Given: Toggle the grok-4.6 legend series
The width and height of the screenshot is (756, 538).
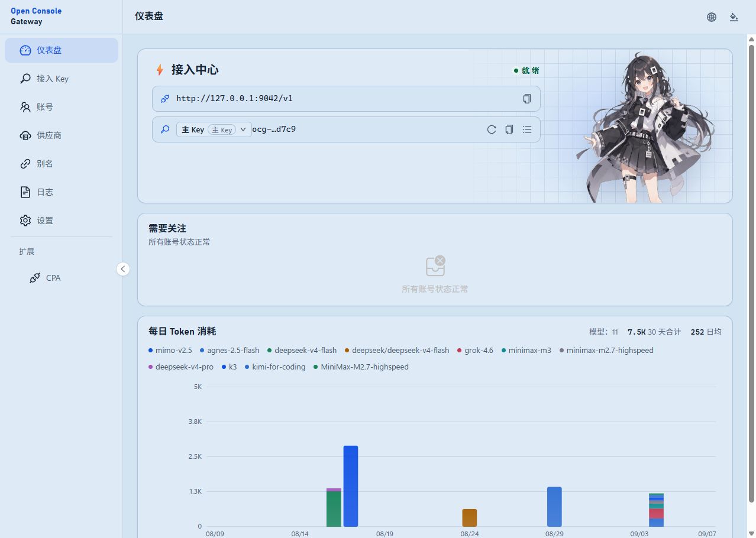Looking at the screenshot, I should click(x=475, y=351).
